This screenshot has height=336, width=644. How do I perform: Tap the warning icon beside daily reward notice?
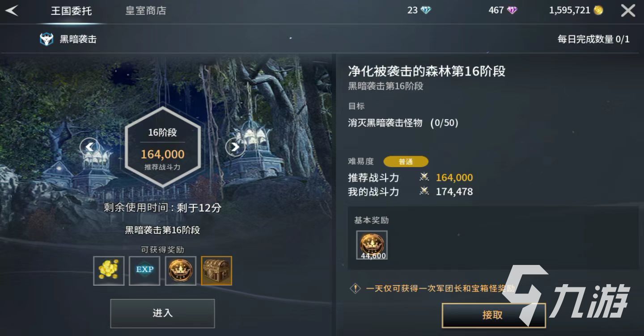pyautogui.click(x=355, y=289)
